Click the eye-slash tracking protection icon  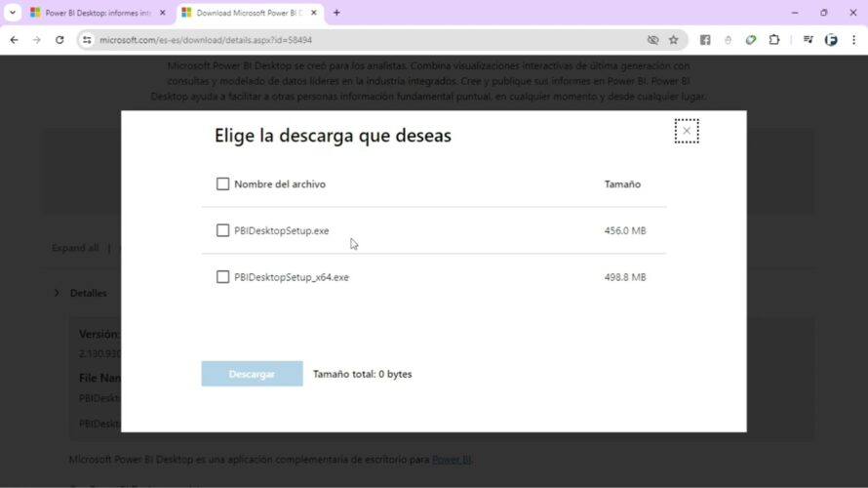[652, 40]
